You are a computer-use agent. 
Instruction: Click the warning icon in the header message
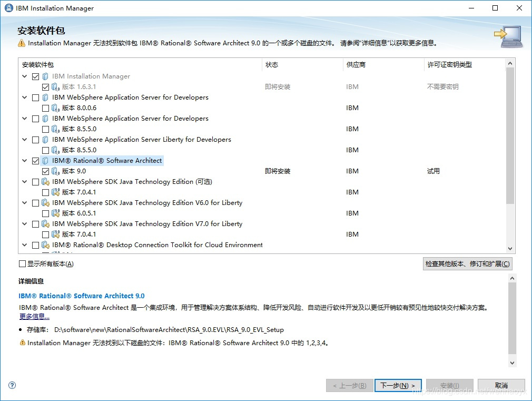22,43
